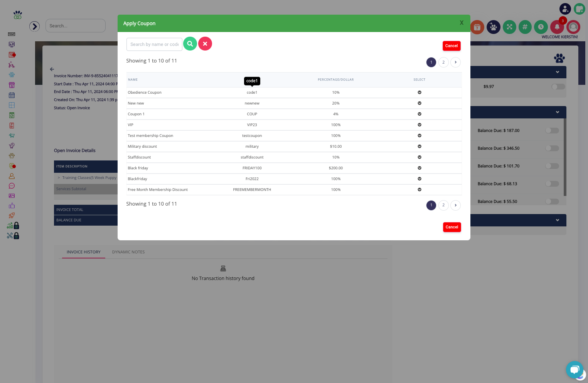588x383 pixels.
Task: Select the Staffdiscount coupon
Action: [x=420, y=157]
